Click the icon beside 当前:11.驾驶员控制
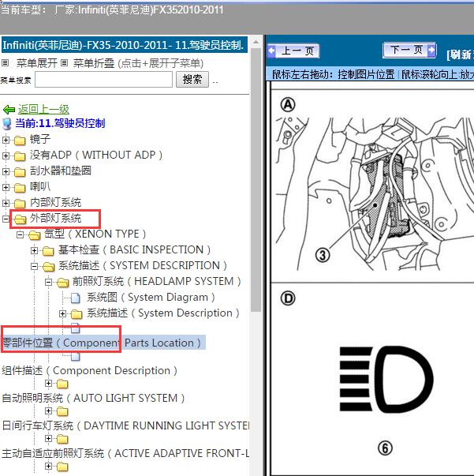The height and width of the screenshot is (476, 474). pos(6,124)
